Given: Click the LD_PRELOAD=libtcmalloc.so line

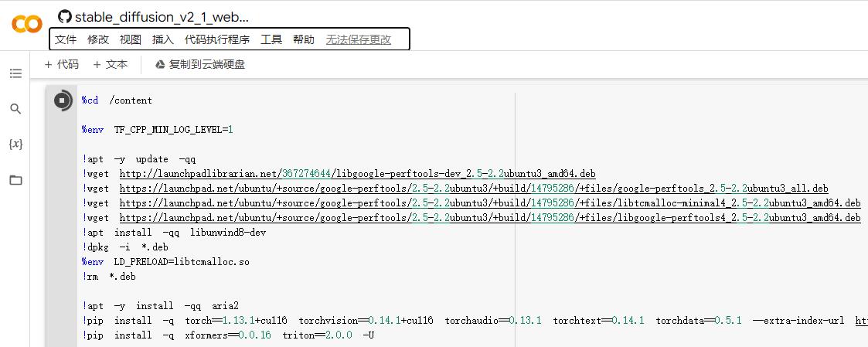Looking at the screenshot, I should (165, 262).
